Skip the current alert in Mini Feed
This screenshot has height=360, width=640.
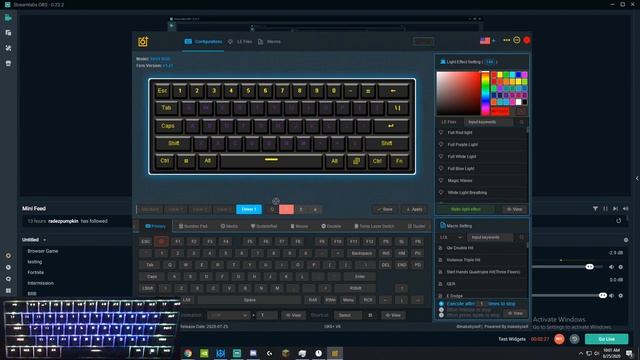pyautogui.click(x=616, y=209)
